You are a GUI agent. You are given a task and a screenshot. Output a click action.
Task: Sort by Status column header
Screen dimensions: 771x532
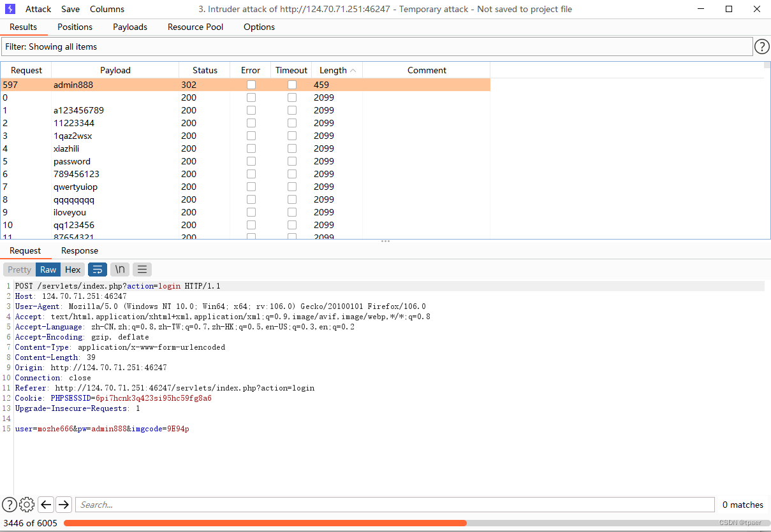(x=205, y=70)
